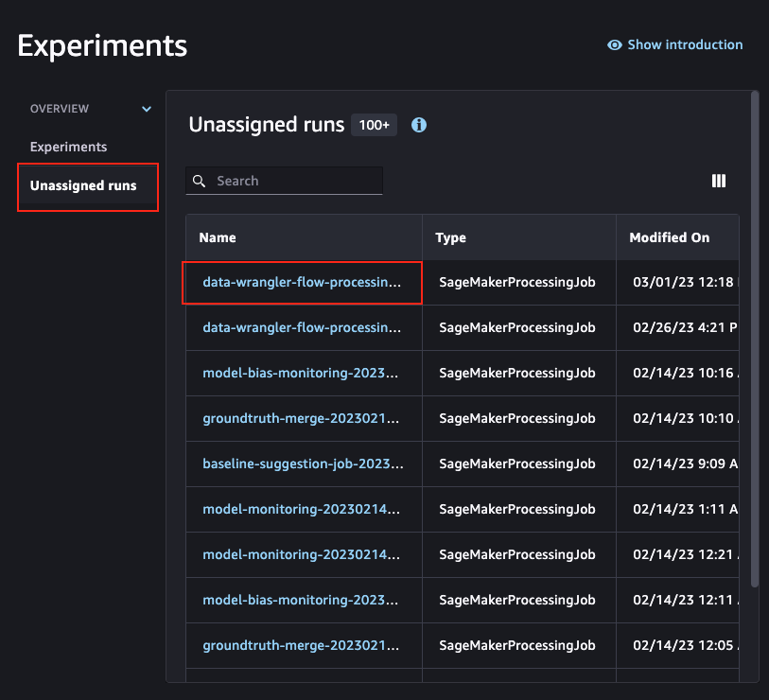Image resolution: width=769 pixels, height=700 pixels.
Task: Focus the Search input field
Action: tap(284, 181)
